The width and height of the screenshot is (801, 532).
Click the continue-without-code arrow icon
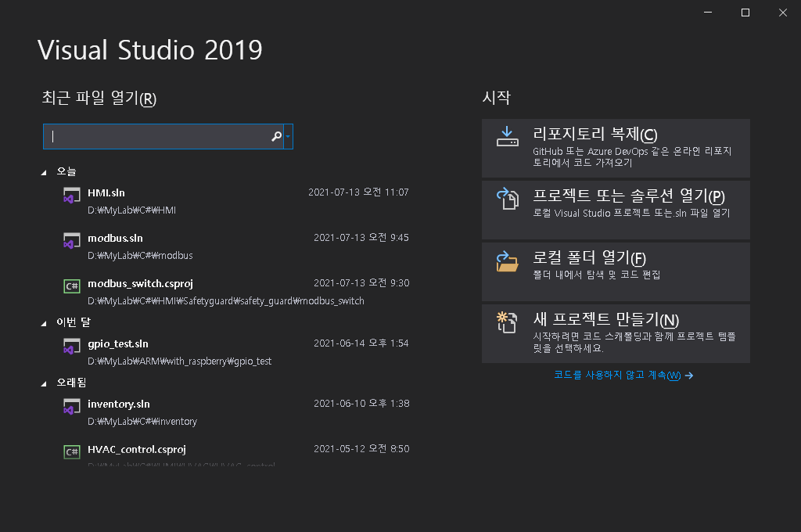(x=689, y=376)
